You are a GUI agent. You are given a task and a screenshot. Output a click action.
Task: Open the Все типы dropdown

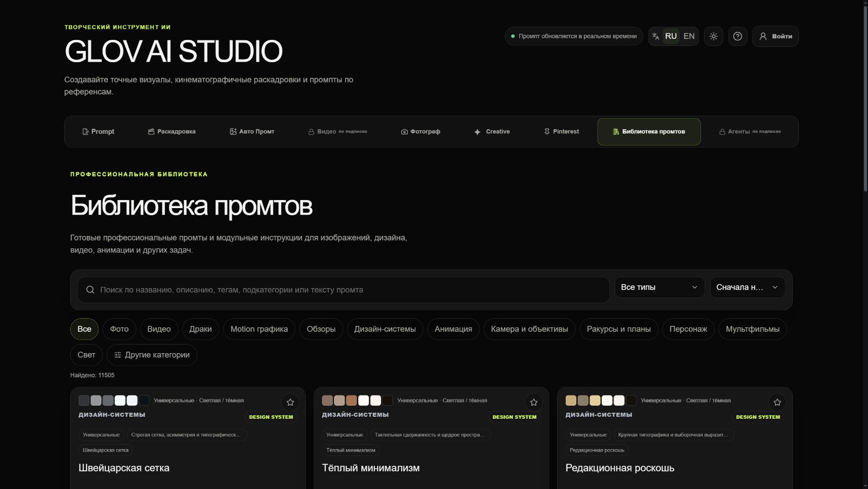point(659,287)
